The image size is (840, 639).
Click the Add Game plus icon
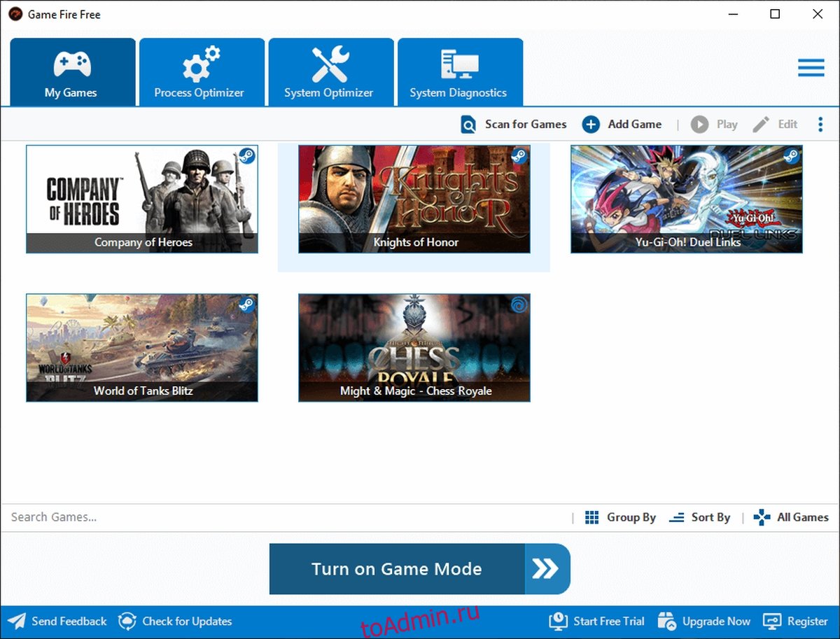click(x=591, y=125)
